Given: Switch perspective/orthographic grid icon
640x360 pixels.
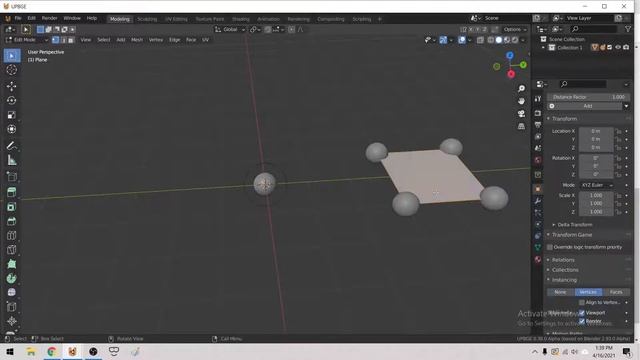Looking at the screenshot, I should click(x=521, y=126).
